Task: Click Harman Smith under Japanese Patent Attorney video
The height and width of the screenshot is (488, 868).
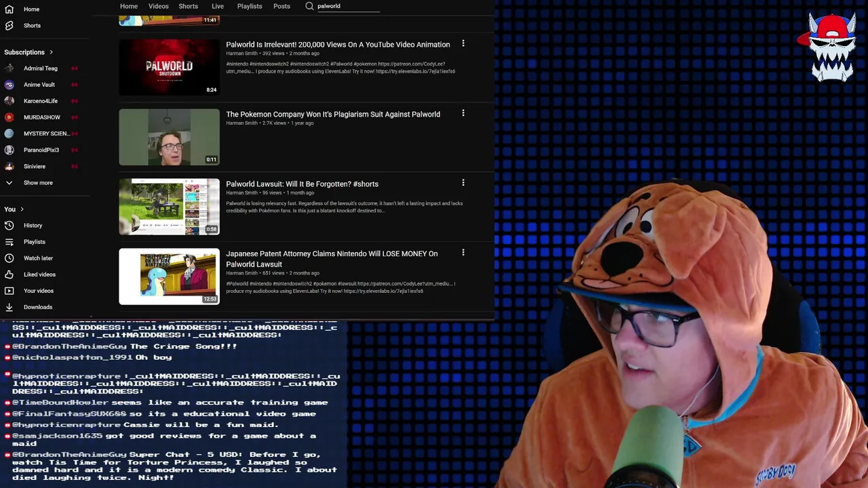Action: pyautogui.click(x=241, y=273)
